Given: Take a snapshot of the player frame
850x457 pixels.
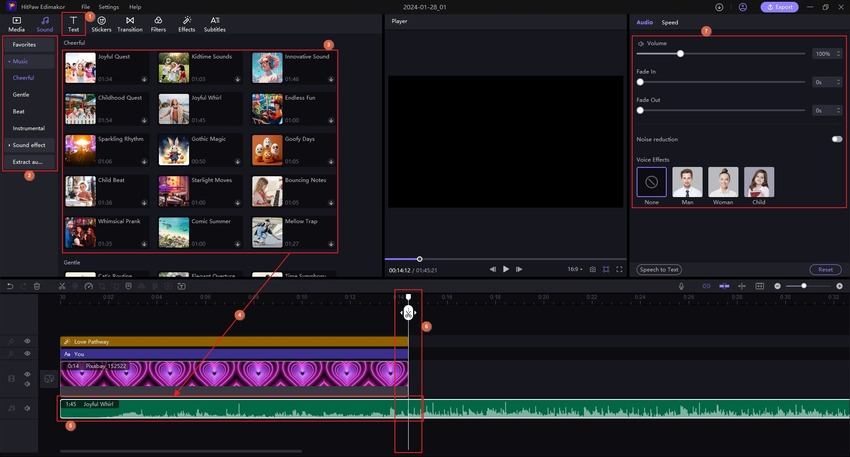Looking at the screenshot, I should point(593,269).
